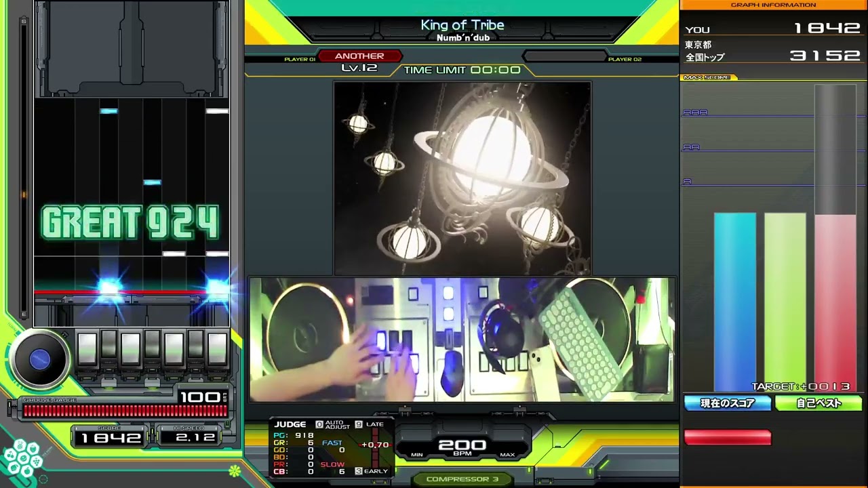Click the green personal best bar
868x488 pixels.
(785, 302)
